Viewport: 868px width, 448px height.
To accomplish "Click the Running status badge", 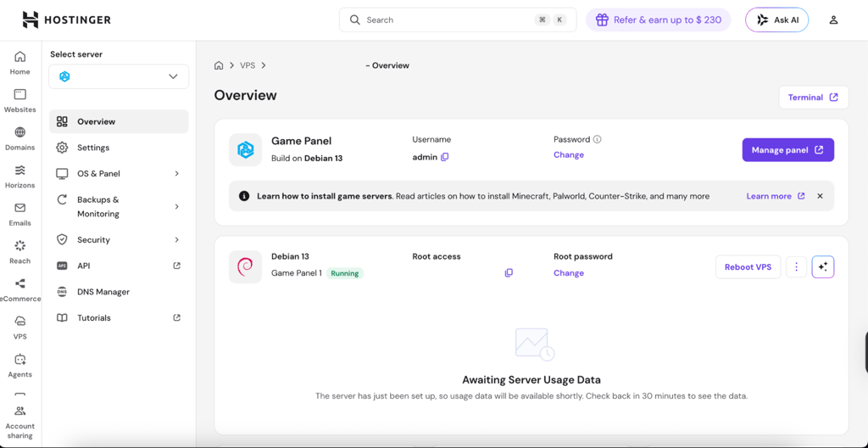I will [345, 273].
